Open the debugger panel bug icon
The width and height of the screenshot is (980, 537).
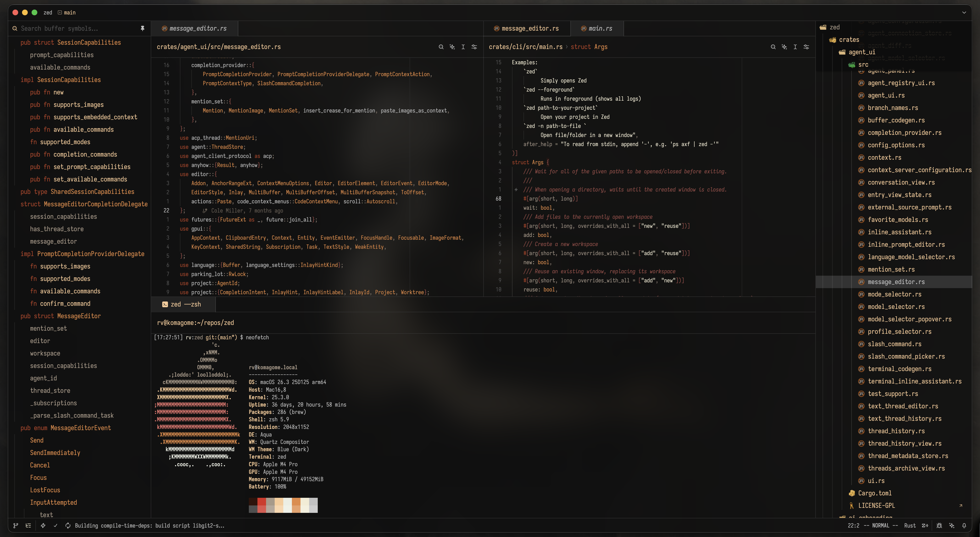point(939,526)
